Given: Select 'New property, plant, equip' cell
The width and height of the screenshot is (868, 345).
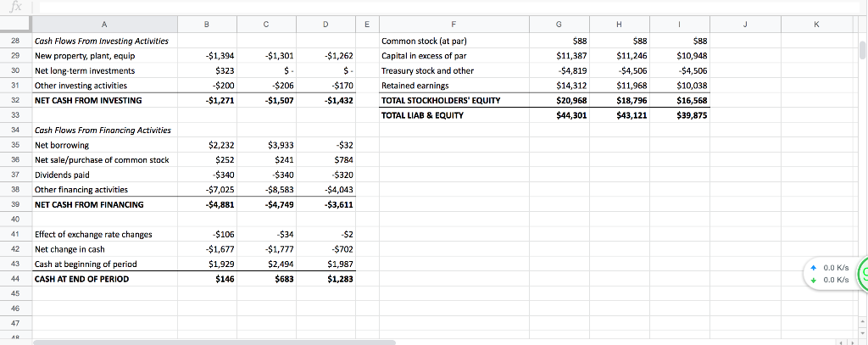Looking at the screenshot, I should (x=104, y=56).
